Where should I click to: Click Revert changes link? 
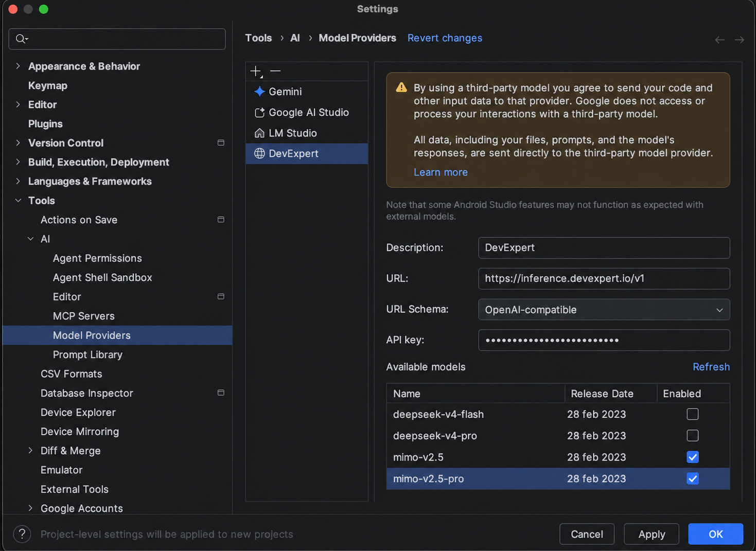point(445,38)
